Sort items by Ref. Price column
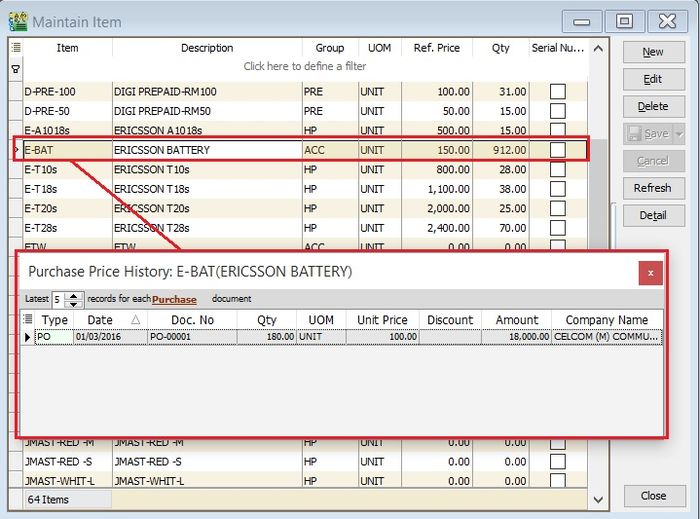The height and width of the screenshot is (519, 700). [437, 48]
